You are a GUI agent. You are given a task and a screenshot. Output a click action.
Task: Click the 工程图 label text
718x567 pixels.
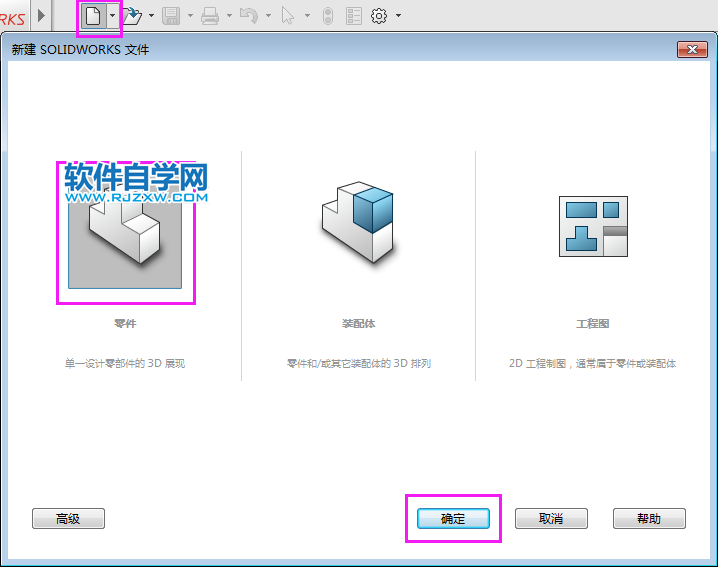coord(593,324)
